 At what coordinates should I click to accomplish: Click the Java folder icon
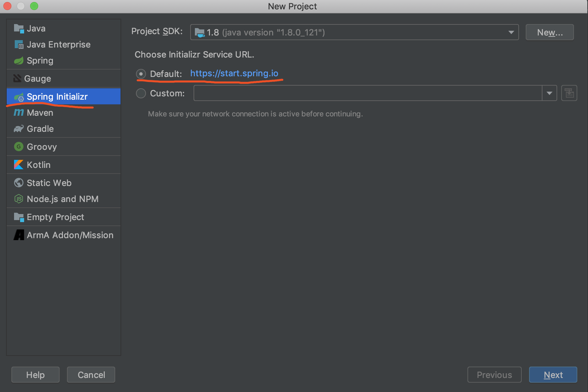[19, 29]
